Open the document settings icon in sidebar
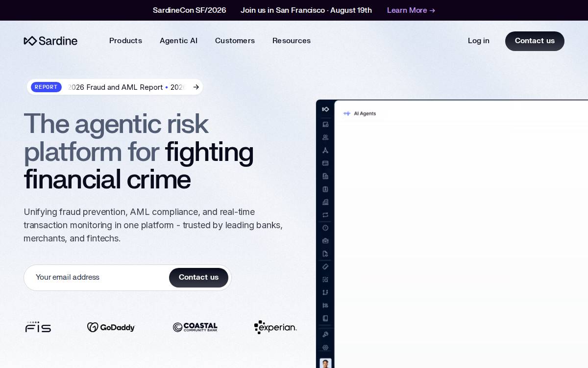 coord(325,254)
